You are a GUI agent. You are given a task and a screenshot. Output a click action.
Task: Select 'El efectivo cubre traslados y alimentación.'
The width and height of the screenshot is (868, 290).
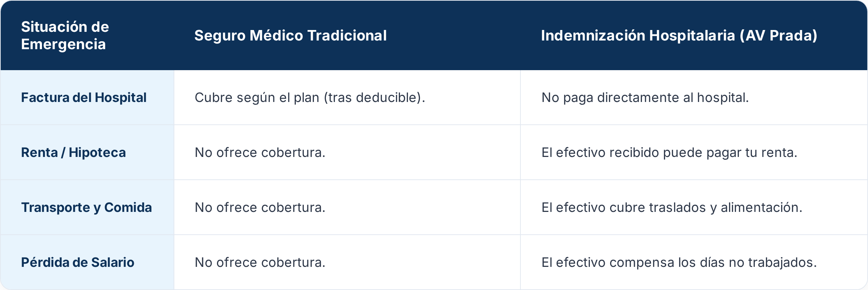point(672,208)
